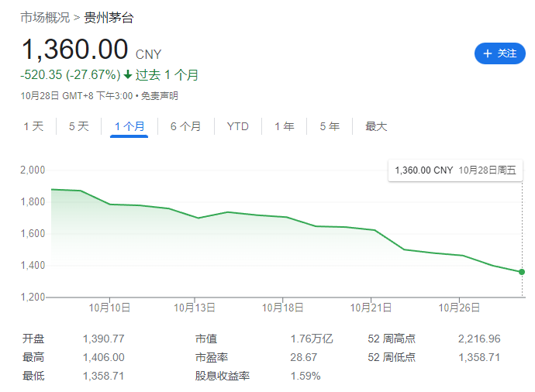The height and width of the screenshot is (392, 535).
Task: Click the large 1,360.00 price
Action: pos(74,50)
